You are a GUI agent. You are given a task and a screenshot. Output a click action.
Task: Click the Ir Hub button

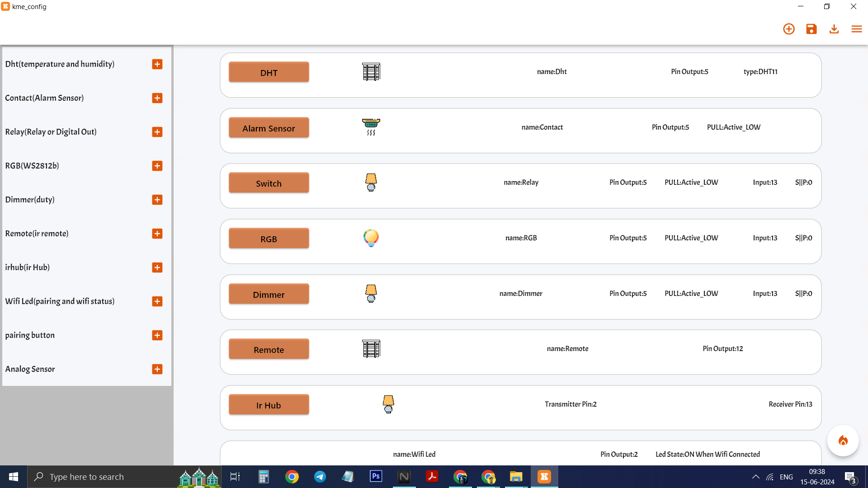point(269,404)
